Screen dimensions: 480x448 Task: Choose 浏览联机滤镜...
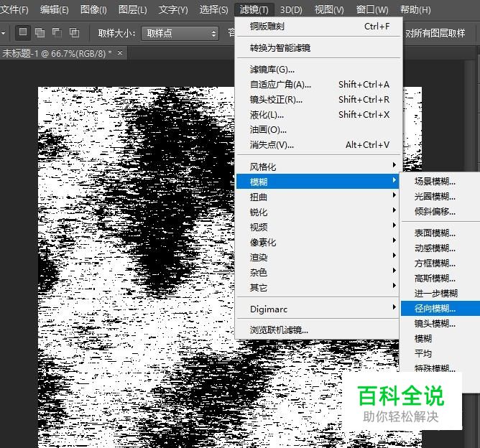pos(318,330)
